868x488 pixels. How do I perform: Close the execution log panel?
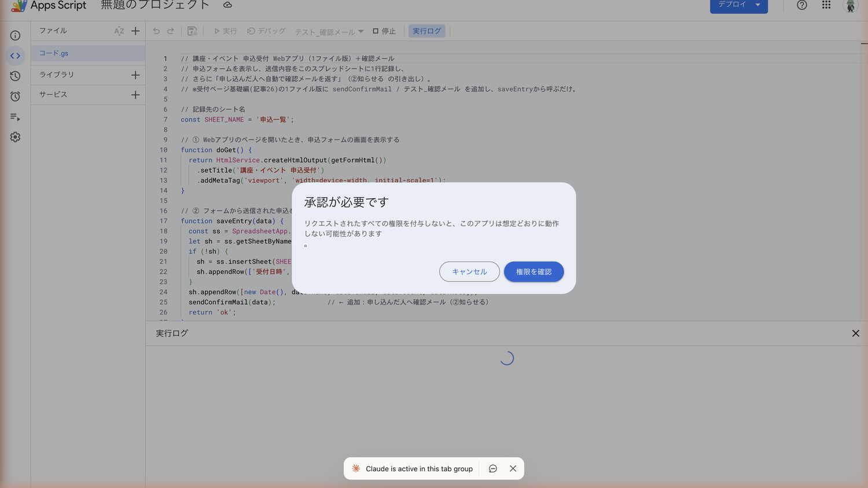[x=855, y=333]
